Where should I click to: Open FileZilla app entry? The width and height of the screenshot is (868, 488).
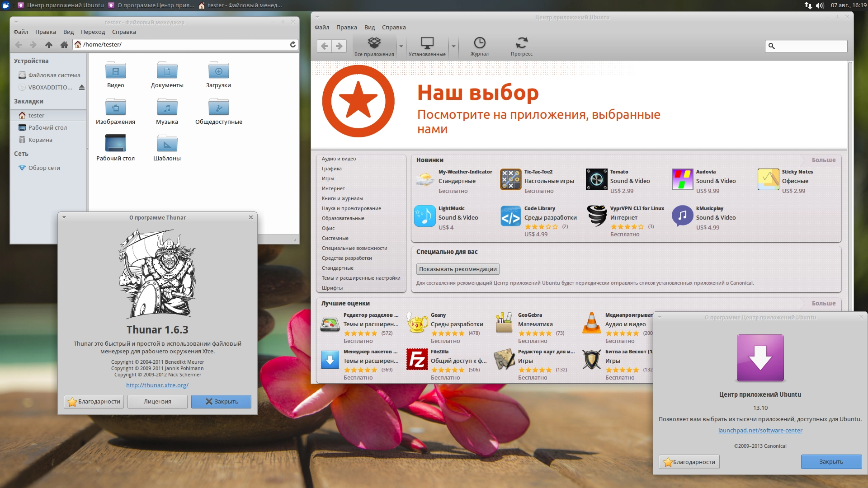pos(448,364)
